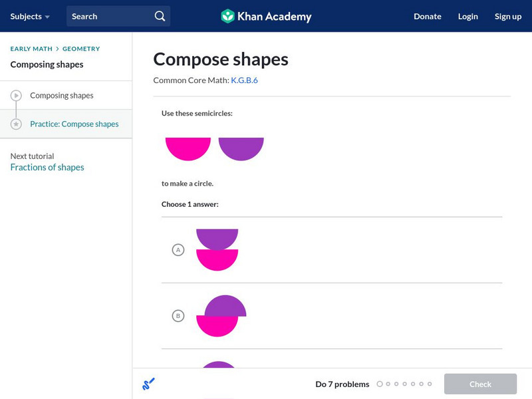
Task: Click inside the Search input field
Action: pyautogui.click(x=110, y=16)
